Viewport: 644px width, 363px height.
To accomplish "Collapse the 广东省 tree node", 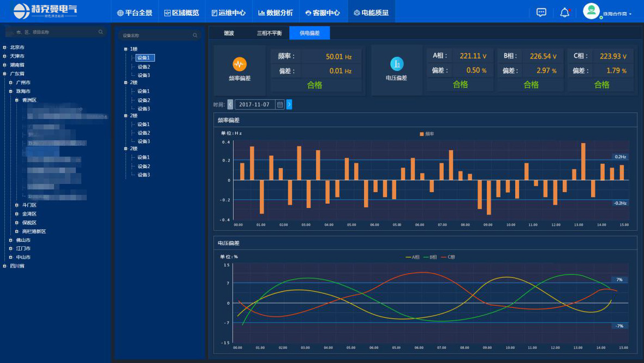I will click(x=5, y=74).
